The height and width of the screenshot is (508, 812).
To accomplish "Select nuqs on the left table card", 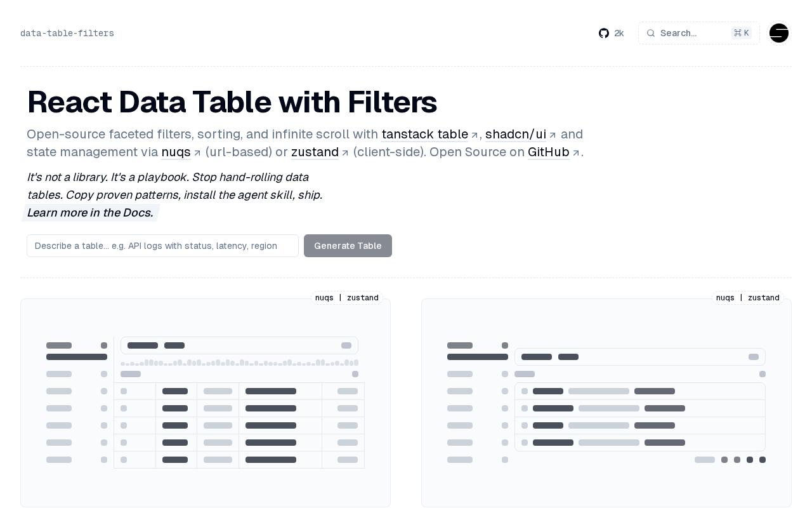I will pos(324,298).
